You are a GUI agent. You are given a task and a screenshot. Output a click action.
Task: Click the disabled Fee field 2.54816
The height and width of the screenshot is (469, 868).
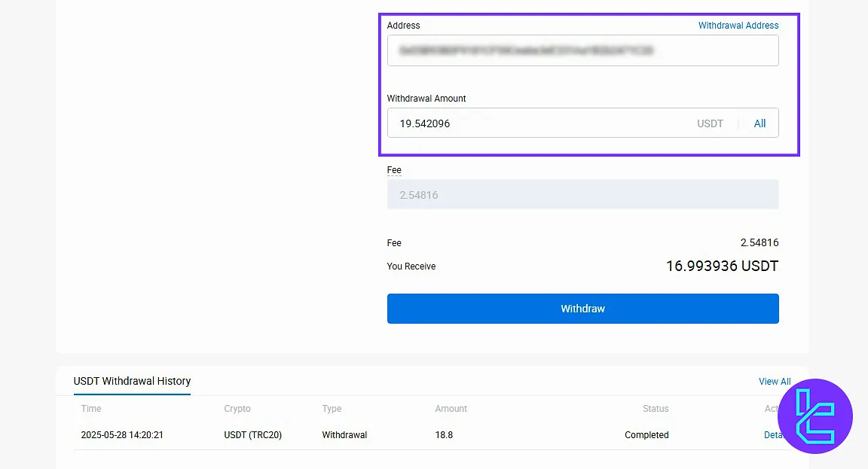[582, 194]
